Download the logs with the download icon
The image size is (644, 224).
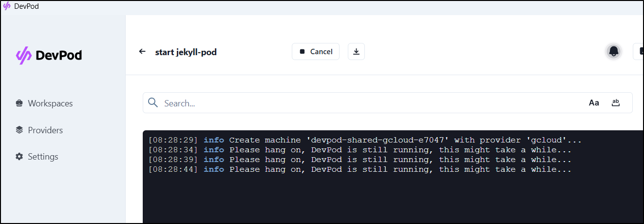[356, 51]
